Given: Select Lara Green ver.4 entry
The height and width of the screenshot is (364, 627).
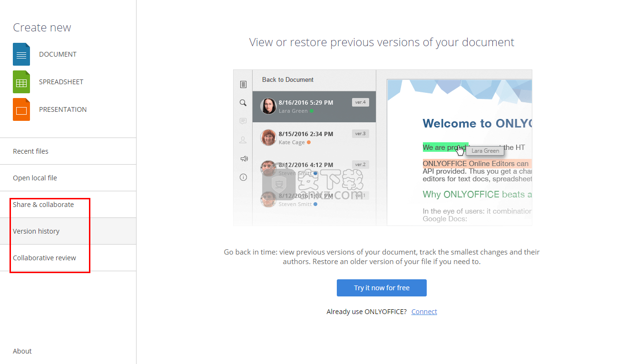Looking at the screenshot, I should [x=314, y=107].
